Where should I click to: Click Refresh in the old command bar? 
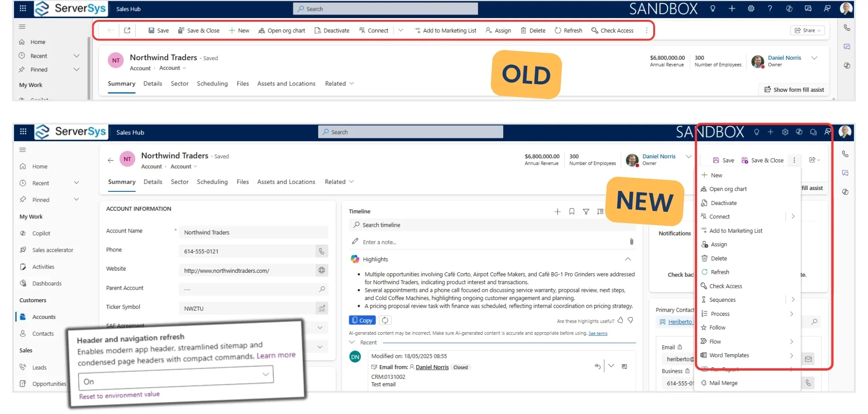(569, 31)
